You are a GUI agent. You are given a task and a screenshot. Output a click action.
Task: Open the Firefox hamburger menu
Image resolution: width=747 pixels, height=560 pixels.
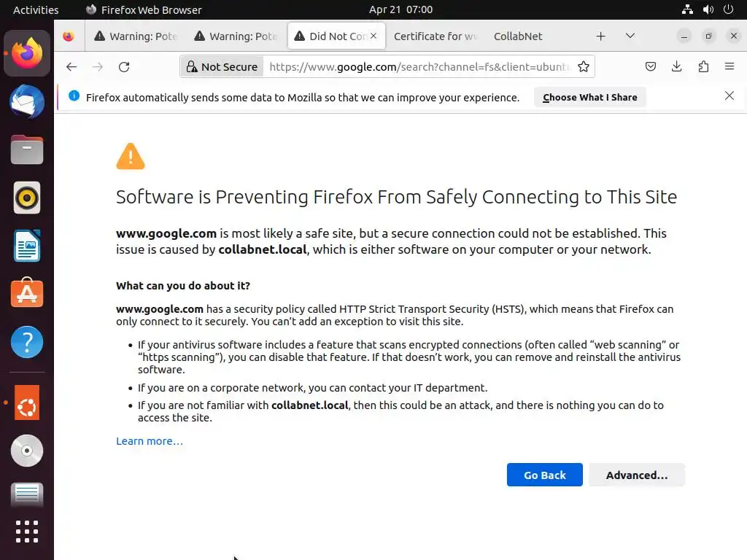click(x=729, y=67)
